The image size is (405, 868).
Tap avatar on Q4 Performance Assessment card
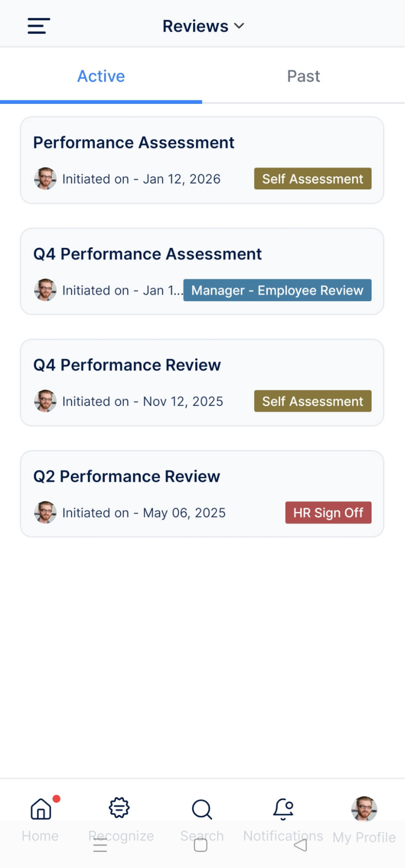tap(45, 290)
